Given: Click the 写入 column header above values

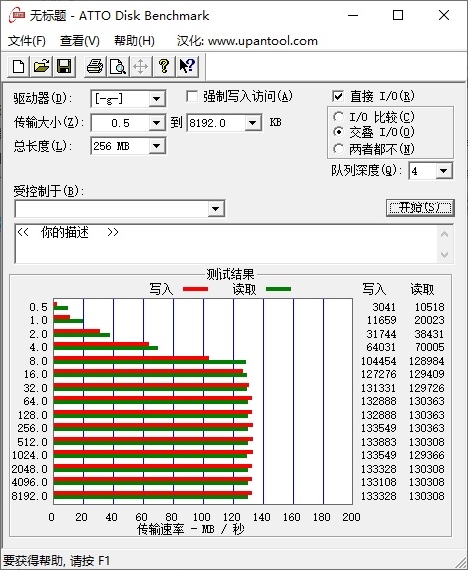Looking at the screenshot, I should 374,289.
